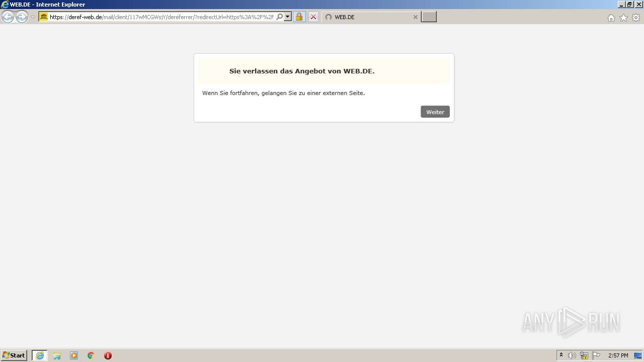
Task: Select the WEB.DE tab
Action: 371,17
